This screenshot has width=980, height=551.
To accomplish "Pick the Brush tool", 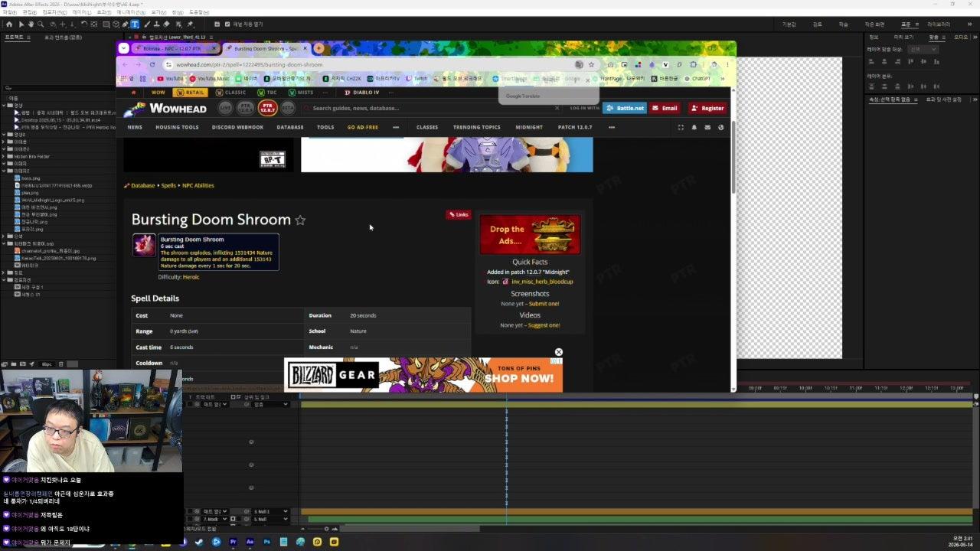I will pyautogui.click(x=146, y=24).
